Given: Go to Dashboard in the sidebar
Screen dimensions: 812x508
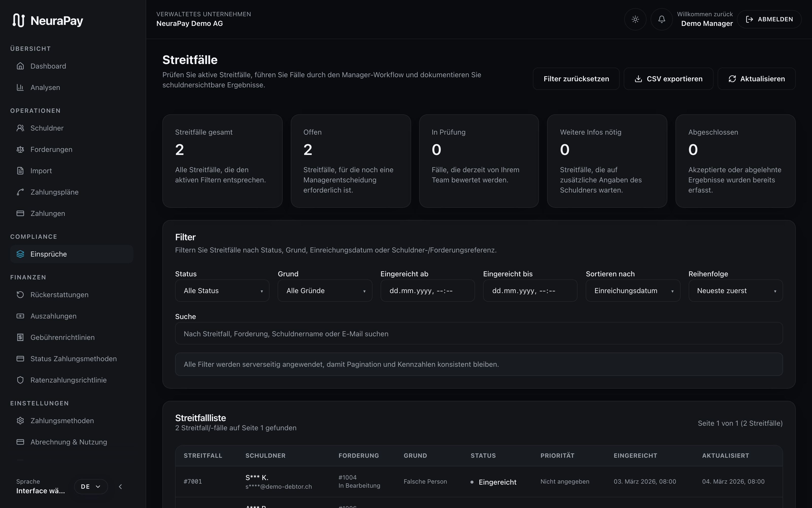Looking at the screenshot, I should click(72, 66).
